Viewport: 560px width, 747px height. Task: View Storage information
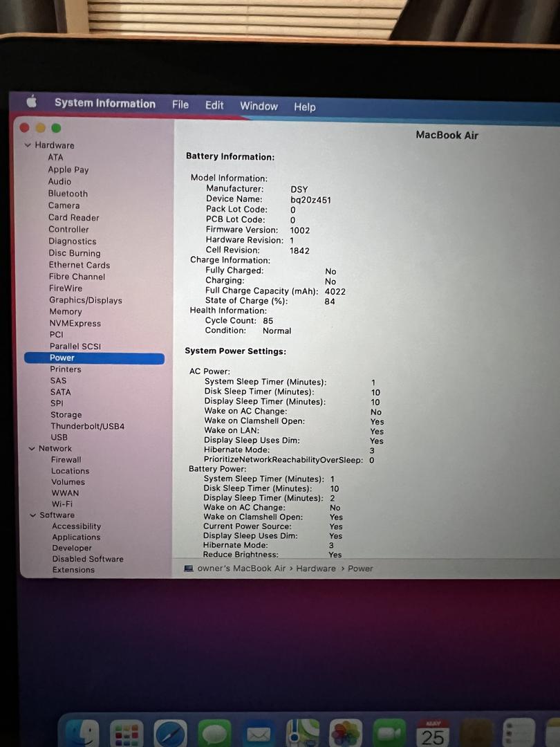(x=66, y=414)
